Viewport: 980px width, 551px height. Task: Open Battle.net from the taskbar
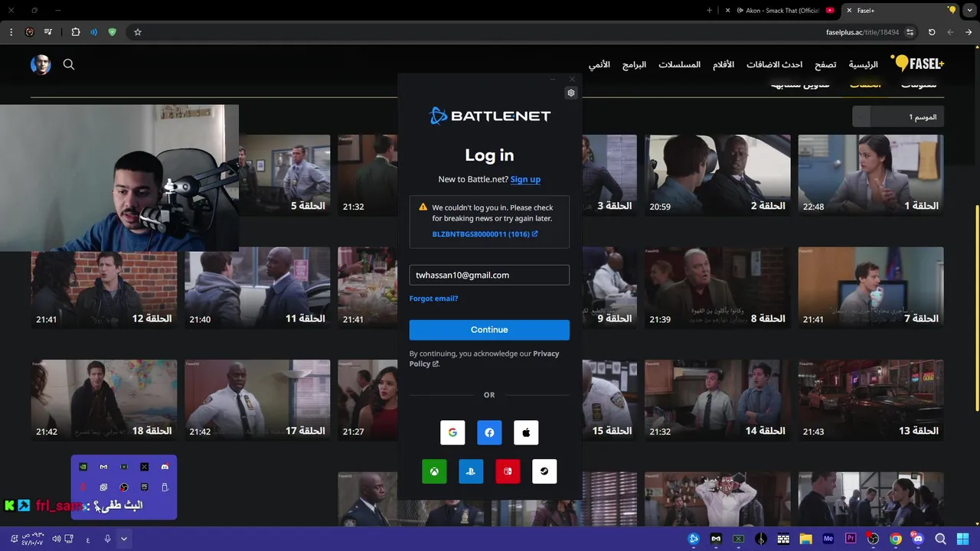(694, 539)
